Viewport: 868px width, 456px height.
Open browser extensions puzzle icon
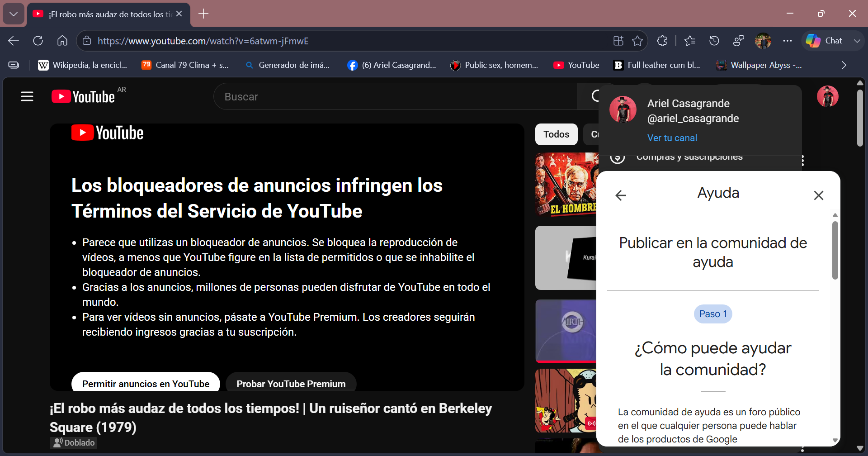662,41
